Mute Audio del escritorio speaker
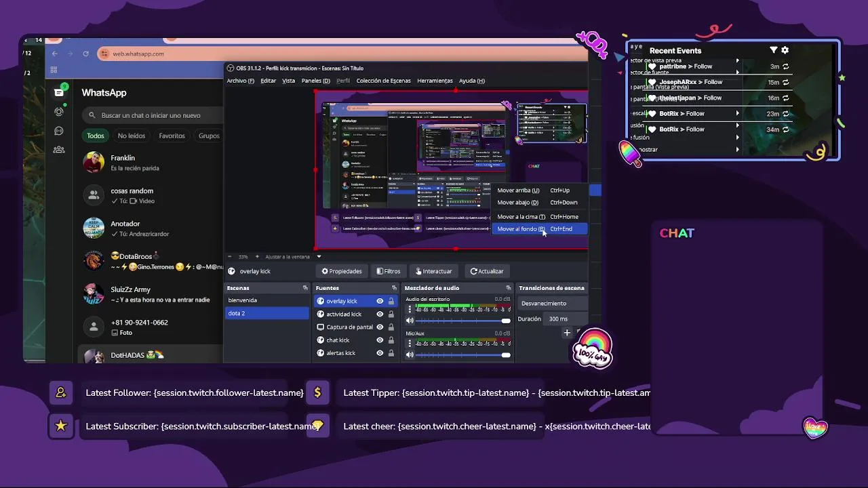 pos(410,321)
